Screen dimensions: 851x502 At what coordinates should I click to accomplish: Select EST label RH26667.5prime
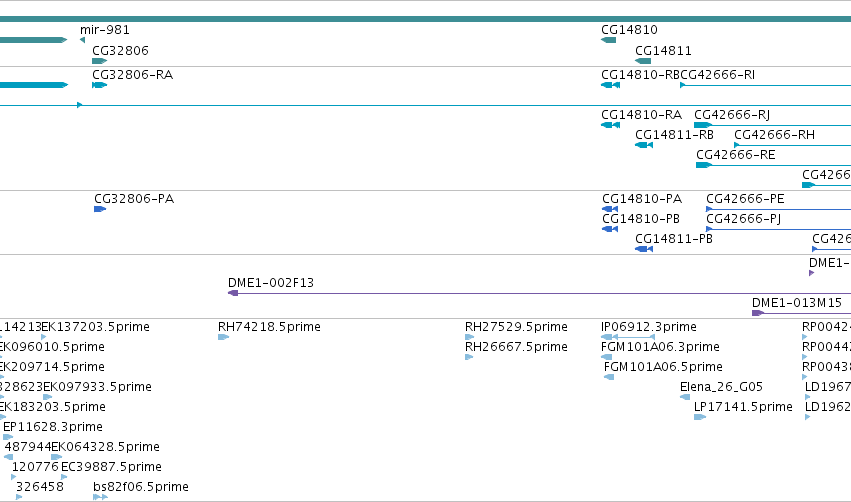[516, 347]
